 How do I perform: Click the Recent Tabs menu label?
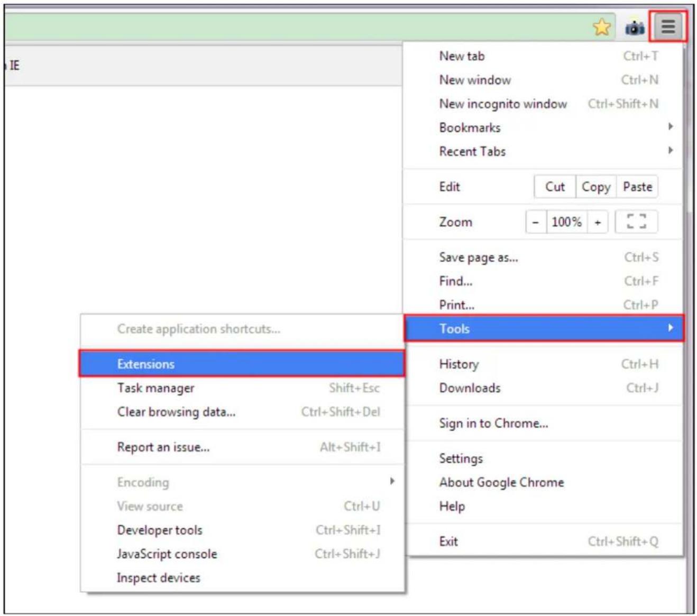tap(472, 151)
